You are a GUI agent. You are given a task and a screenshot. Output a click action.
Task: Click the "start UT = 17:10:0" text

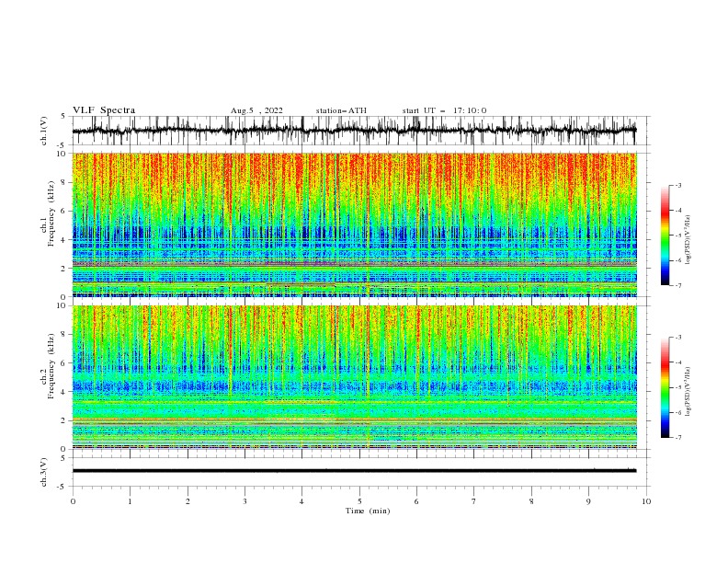(444, 110)
